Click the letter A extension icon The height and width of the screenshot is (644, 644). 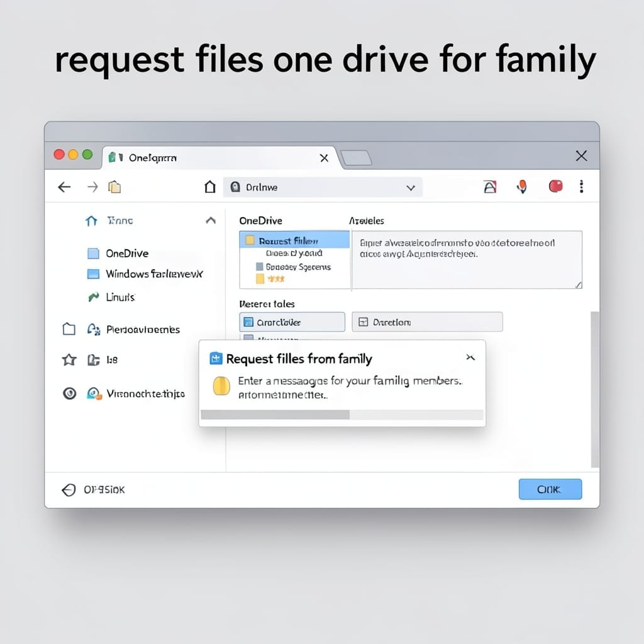click(x=489, y=187)
